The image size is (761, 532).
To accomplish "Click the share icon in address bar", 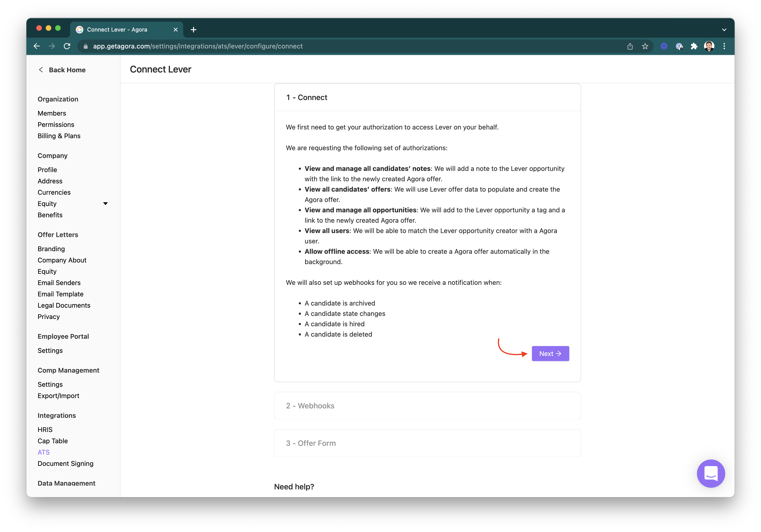I will tap(630, 46).
